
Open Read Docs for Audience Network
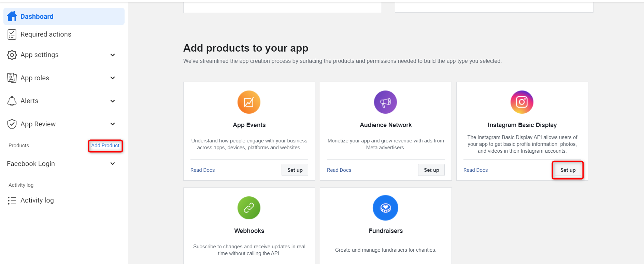(x=339, y=170)
